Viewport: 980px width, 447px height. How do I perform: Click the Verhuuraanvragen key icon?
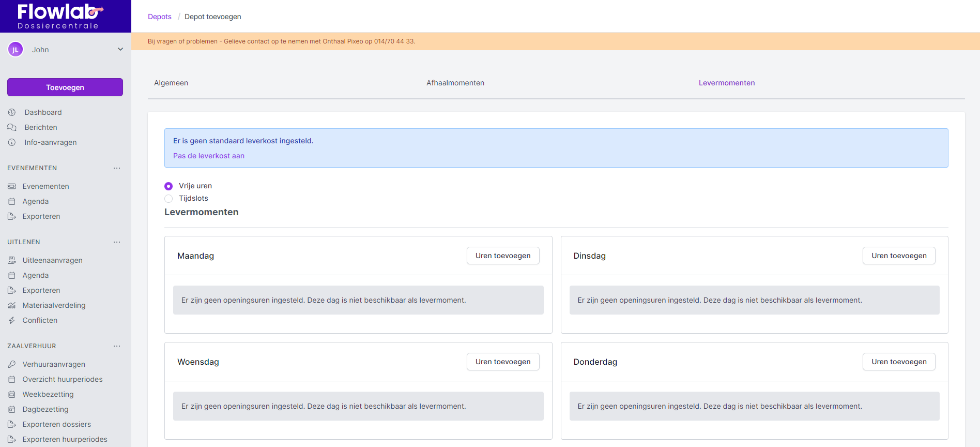tap(12, 364)
